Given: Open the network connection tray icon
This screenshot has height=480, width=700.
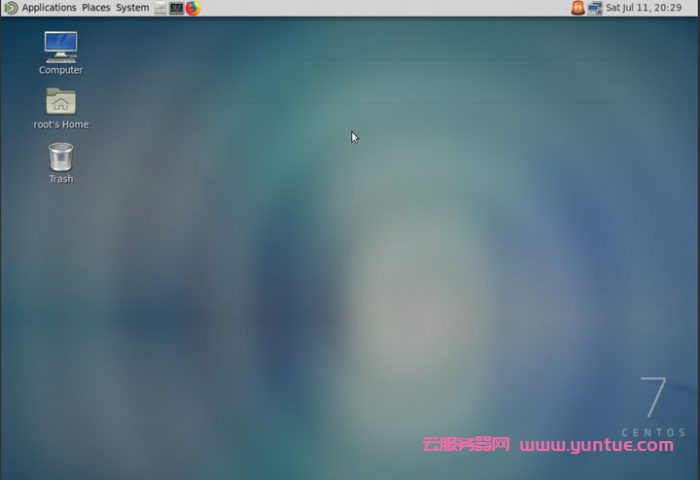Looking at the screenshot, I should tap(595, 8).
